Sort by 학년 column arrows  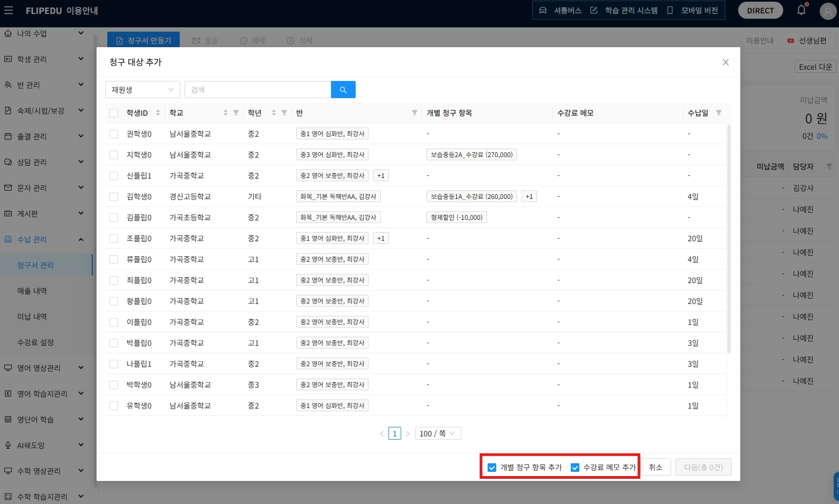point(274,113)
